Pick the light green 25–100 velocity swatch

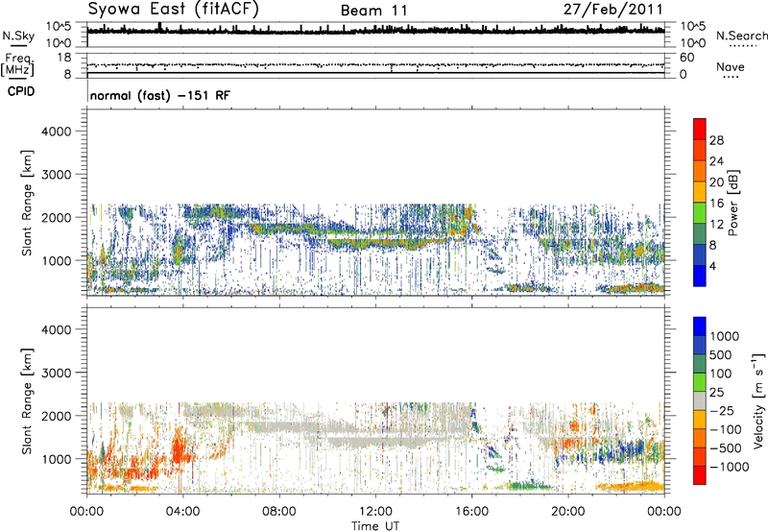coord(700,382)
